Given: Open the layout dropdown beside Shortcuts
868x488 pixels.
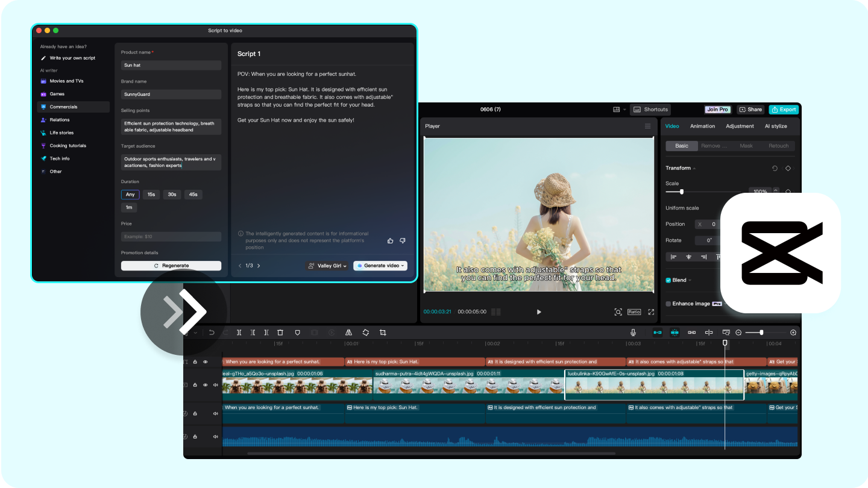Looking at the screenshot, I should pos(619,110).
